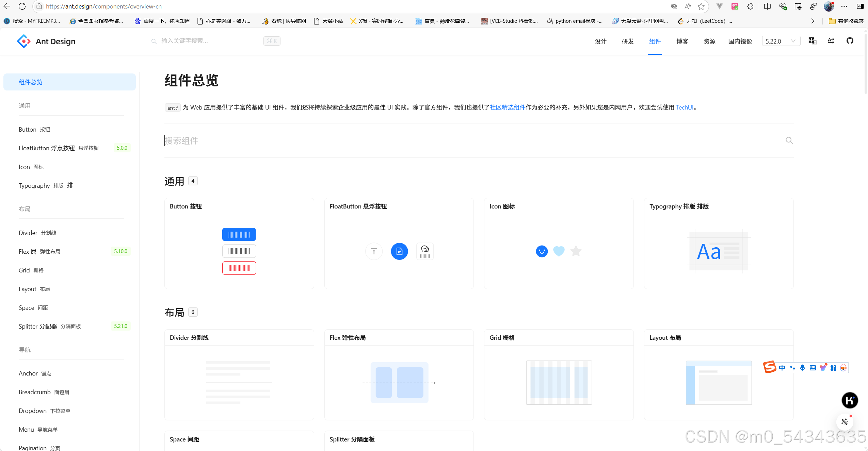Switch language with translate icon
This screenshot has height=451, width=868.
coord(812,41)
